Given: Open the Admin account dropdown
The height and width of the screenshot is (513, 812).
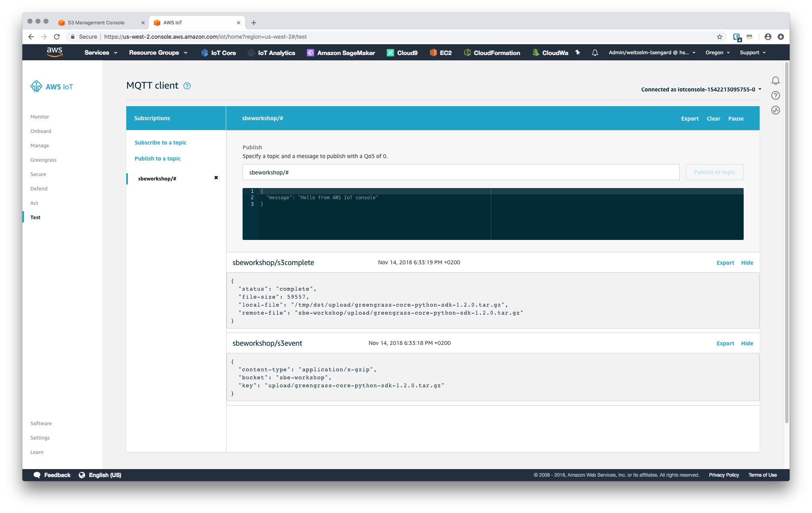Looking at the screenshot, I should (x=652, y=53).
